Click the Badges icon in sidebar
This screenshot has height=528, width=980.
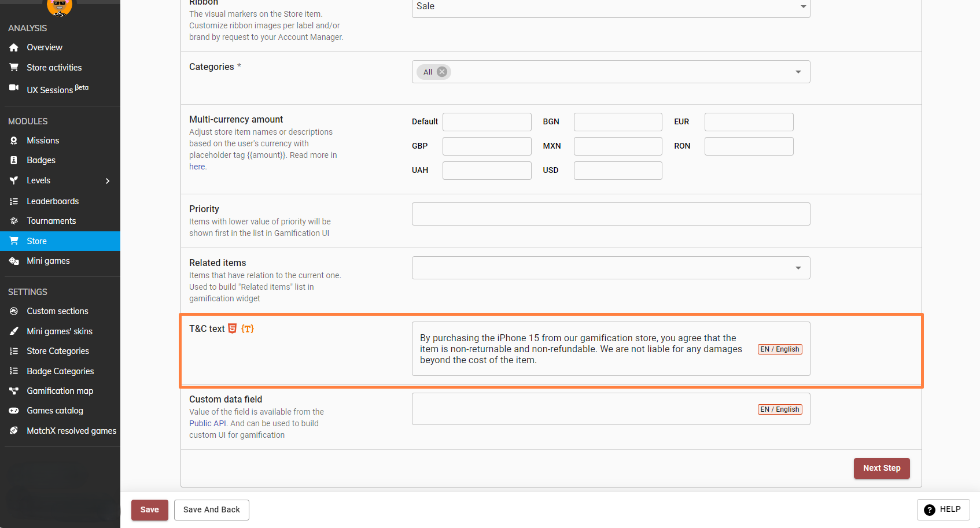pyautogui.click(x=14, y=160)
